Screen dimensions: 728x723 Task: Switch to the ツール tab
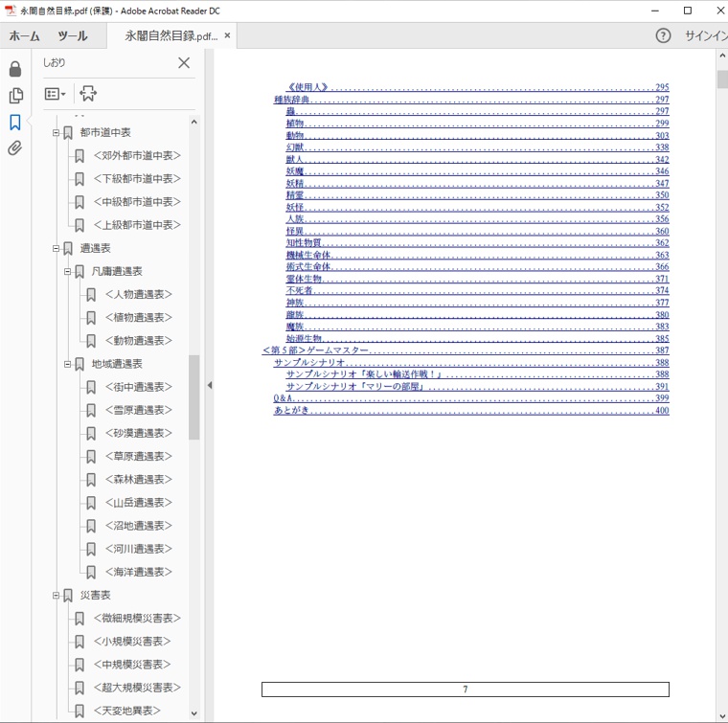[x=73, y=35]
